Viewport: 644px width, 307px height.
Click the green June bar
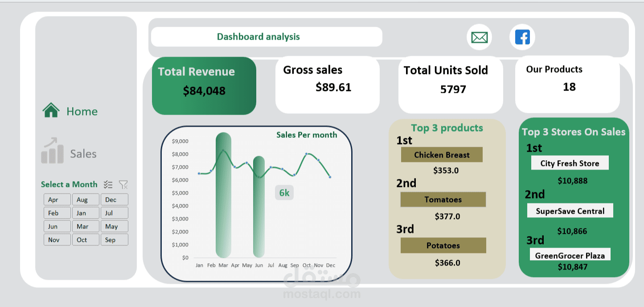tap(259, 207)
